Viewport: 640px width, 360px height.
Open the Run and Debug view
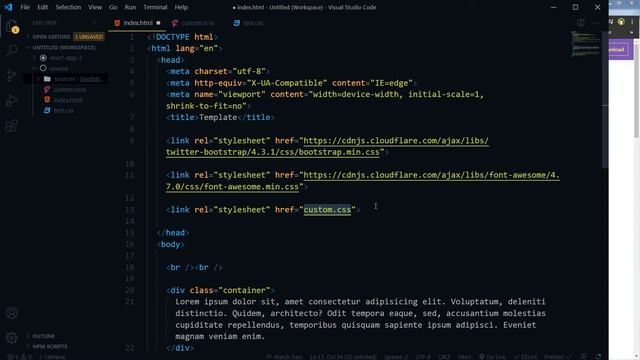click(x=11, y=100)
